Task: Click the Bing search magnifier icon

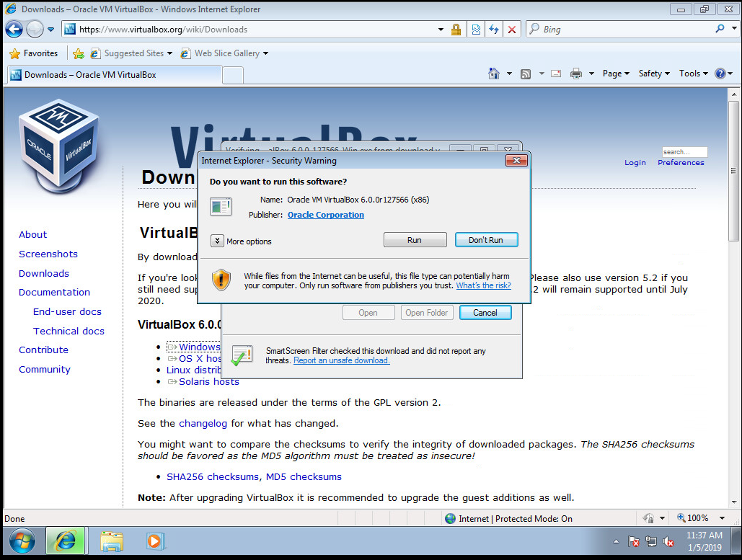Action: point(720,29)
